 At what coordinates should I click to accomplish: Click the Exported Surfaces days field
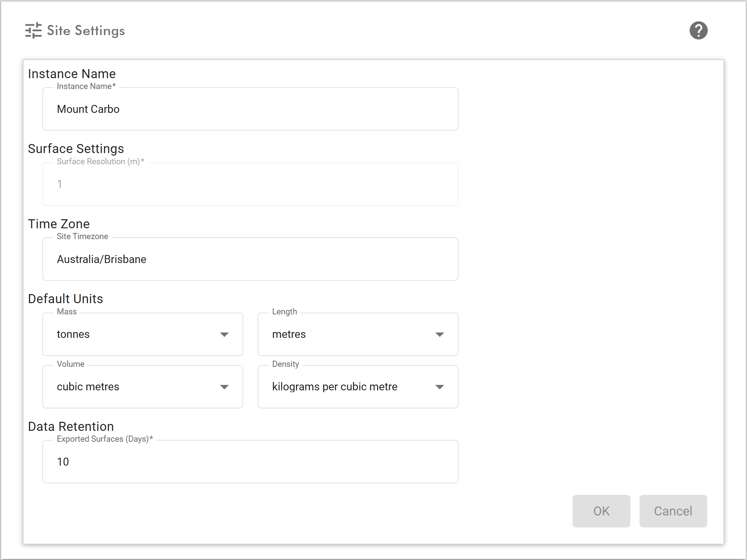250,462
